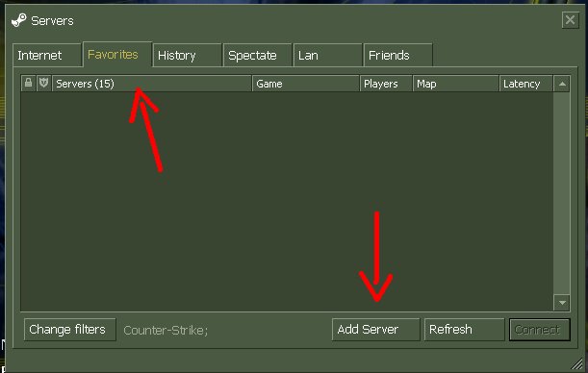Screen dimensions: 588x373
Task: Open the Friends tab
Action: tap(397, 56)
